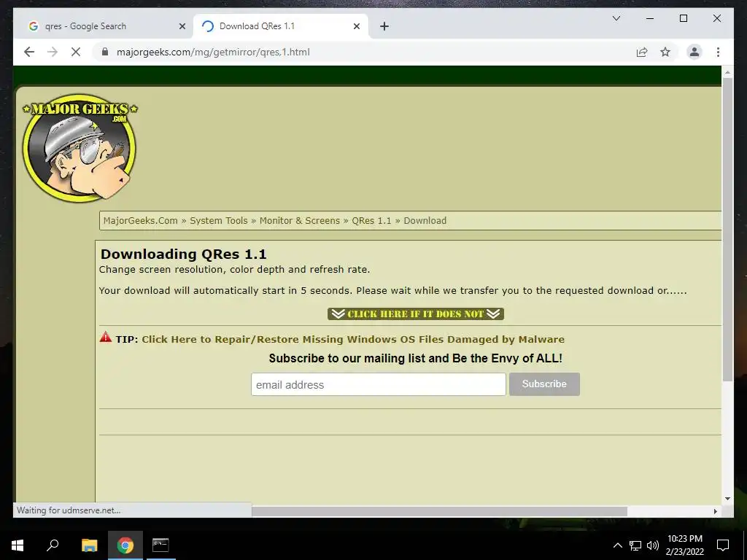
Task: Click the scroll up arrow
Action: (727, 72)
